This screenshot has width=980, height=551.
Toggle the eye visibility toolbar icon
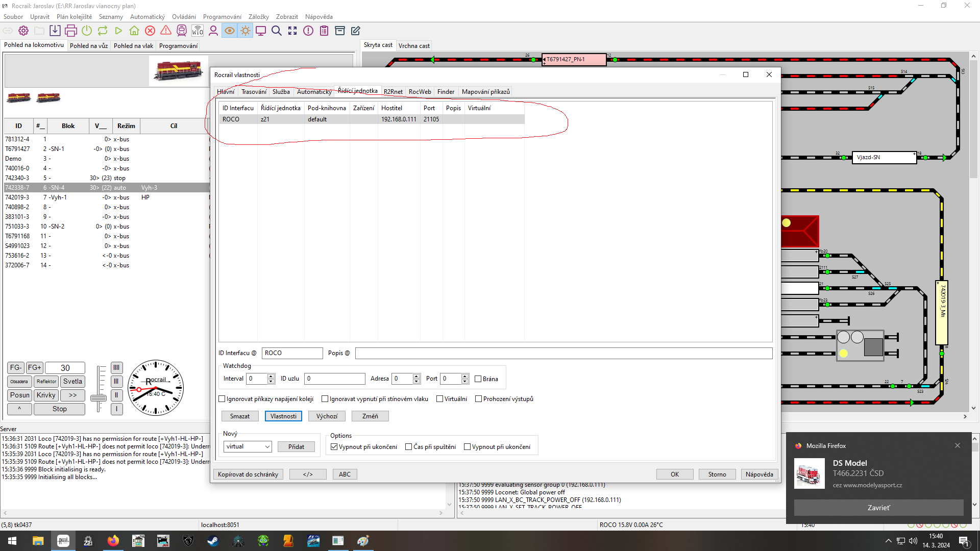click(x=230, y=31)
